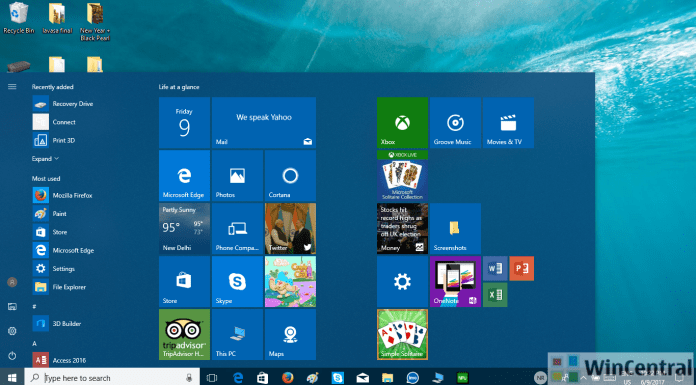The width and height of the screenshot is (696, 385).
Task: Open Mail from the taskbar
Action: click(363, 378)
